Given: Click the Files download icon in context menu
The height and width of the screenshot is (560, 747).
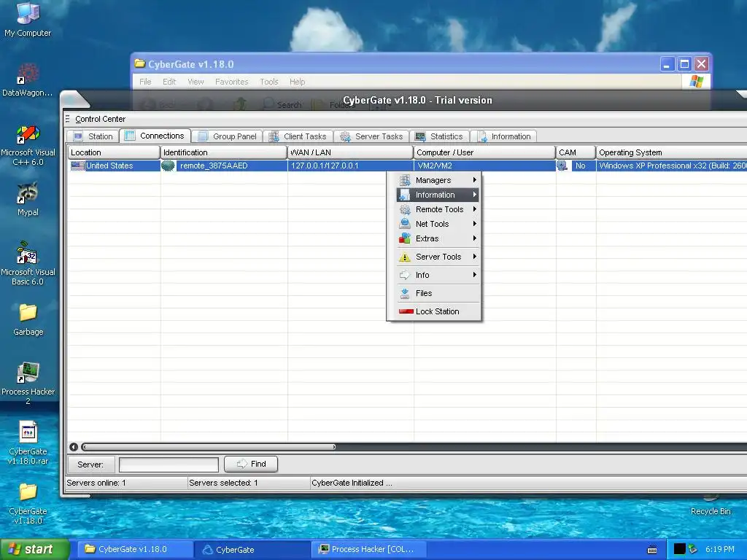Looking at the screenshot, I should [404, 293].
